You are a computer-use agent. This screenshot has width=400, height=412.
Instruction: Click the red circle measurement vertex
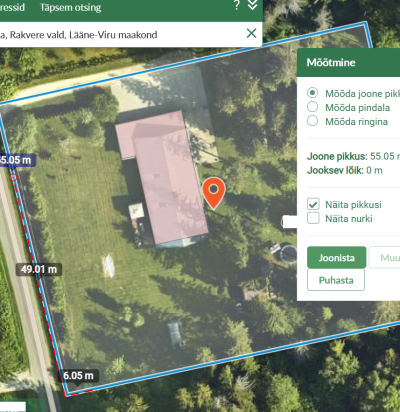(13, 177)
